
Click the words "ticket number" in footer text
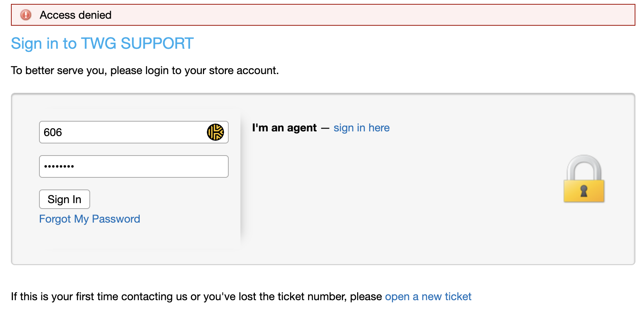(x=312, y=297)
